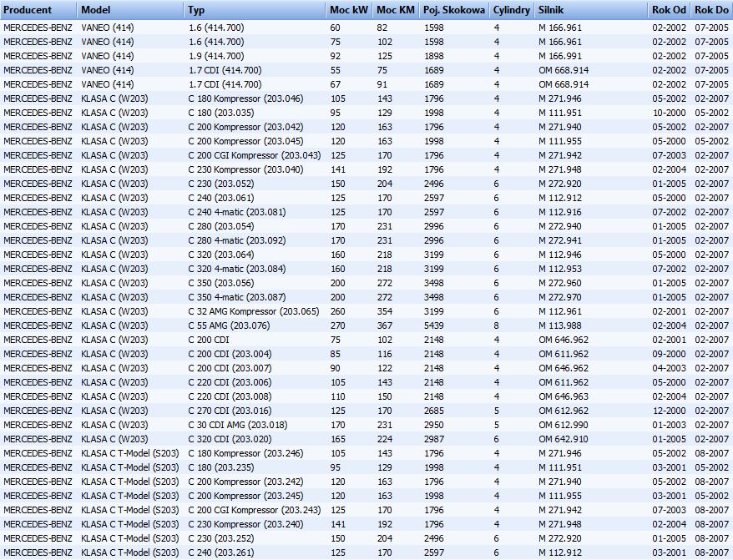The width and height of the screenshot is (733, 560).
Task: Select the C 200 Kompressor (203.042) row
Action: (x=366, y=127)
